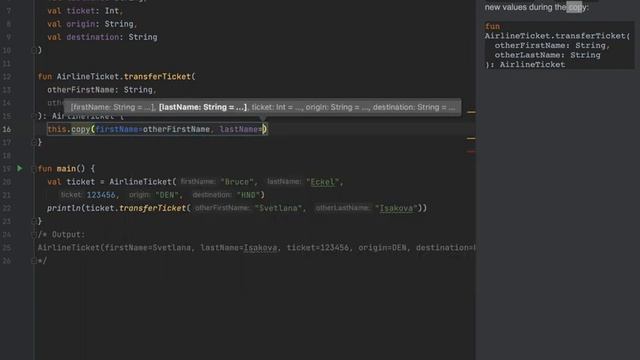This screenshot has height=360, width=640.
Task: Jump to yellow warning stripe beside line 15
Action: coord(471,112)
